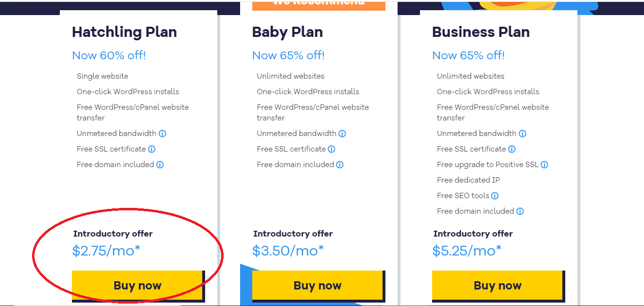
Task: Select Buy now for the Business Plan
Action: coord(498,286)
